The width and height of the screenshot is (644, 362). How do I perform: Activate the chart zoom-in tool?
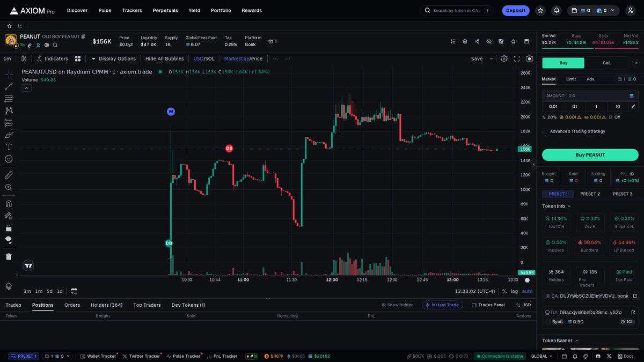9,187
